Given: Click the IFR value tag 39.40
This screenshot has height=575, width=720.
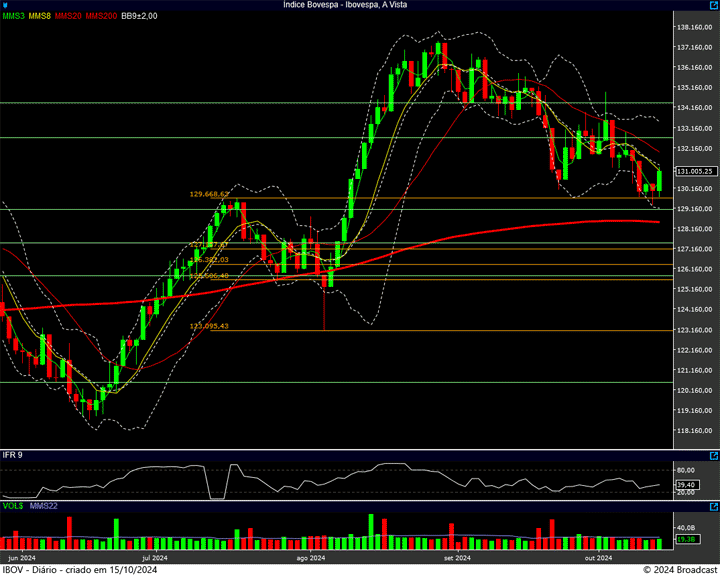Looking at the screenshot, I should (685, 484).
